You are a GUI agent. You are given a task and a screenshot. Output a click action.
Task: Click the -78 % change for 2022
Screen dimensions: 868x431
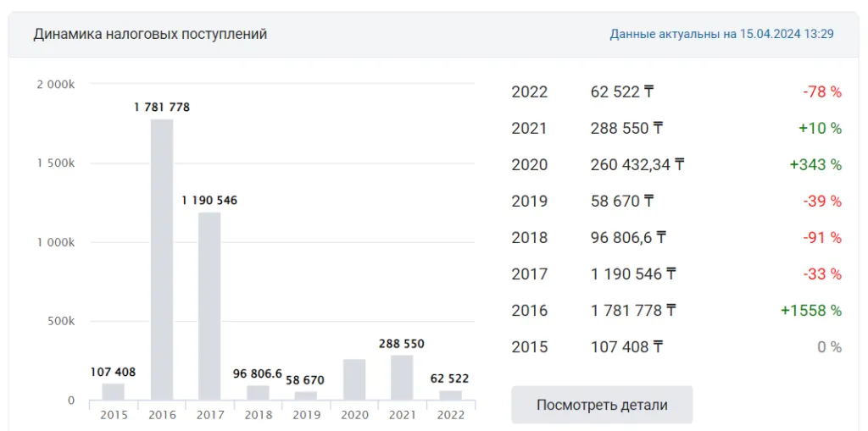tap(821, 91)
